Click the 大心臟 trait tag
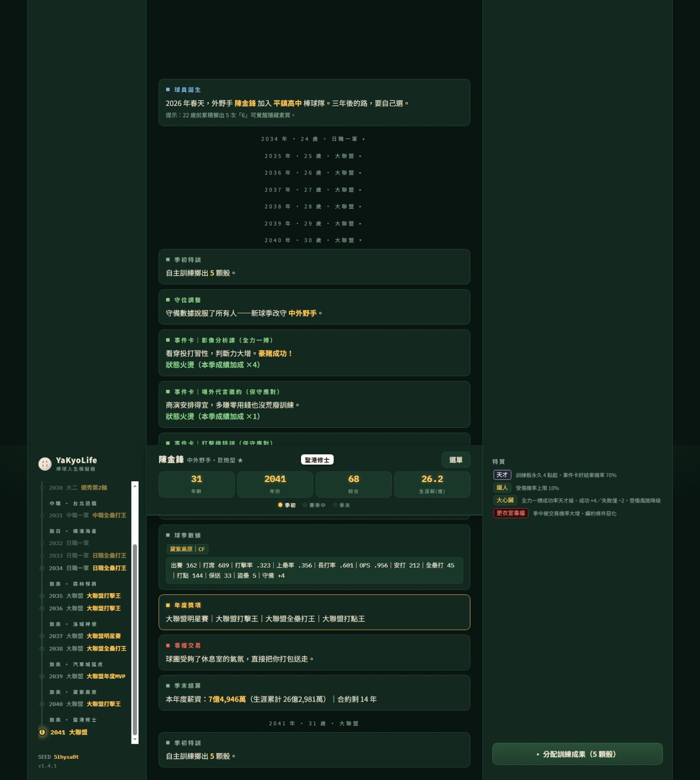Viewport: 700px width, 780px height. (505, 500)
